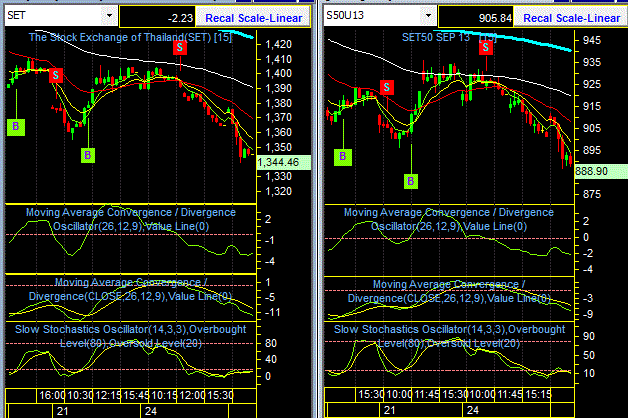Click the Slow Stochastics title in SET chart
Viewport: 628px width, 420px height.
(131, 336)
